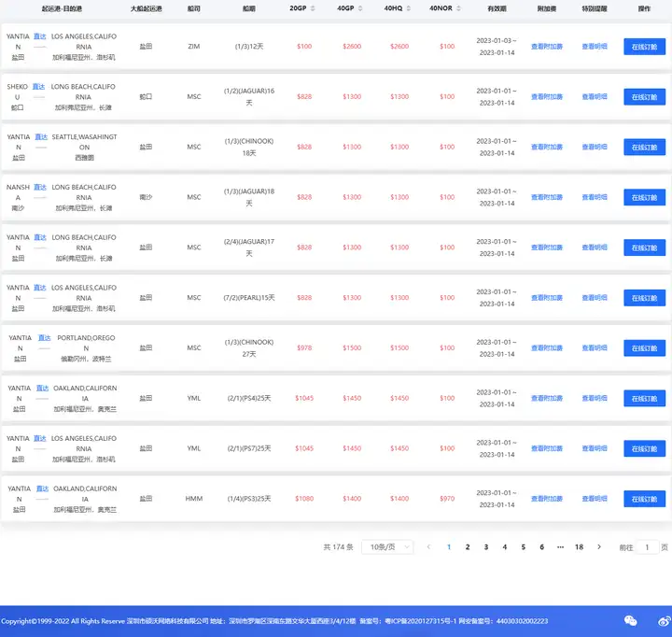The image size is (672, 637).
Task: Click the $2600 40GP price for ZIM
Action: pos(352,47)
